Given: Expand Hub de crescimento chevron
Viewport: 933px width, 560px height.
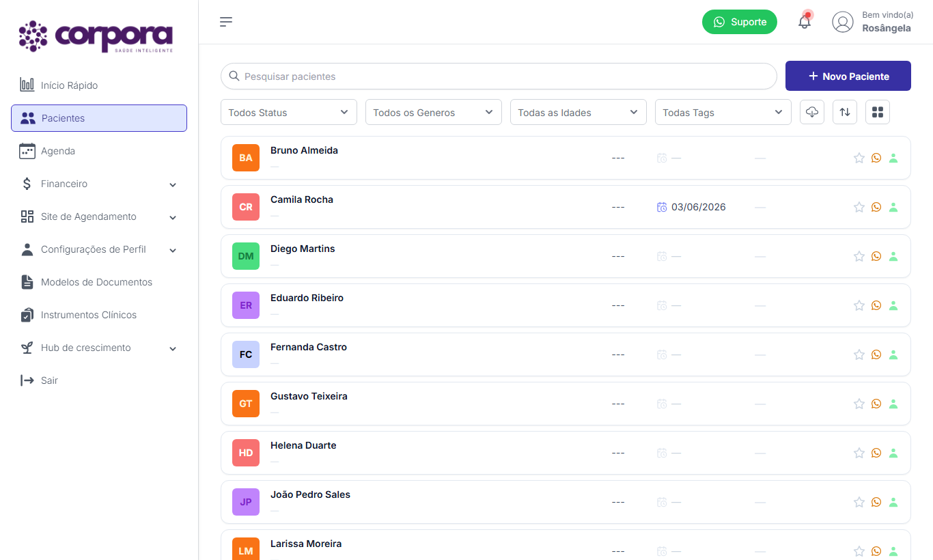Looking at the screenshot, I should (x=173, y=348).
